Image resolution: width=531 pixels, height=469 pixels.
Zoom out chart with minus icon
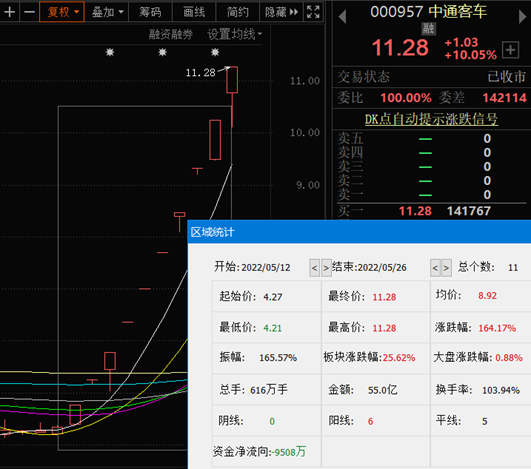click(x=29, y=12)
